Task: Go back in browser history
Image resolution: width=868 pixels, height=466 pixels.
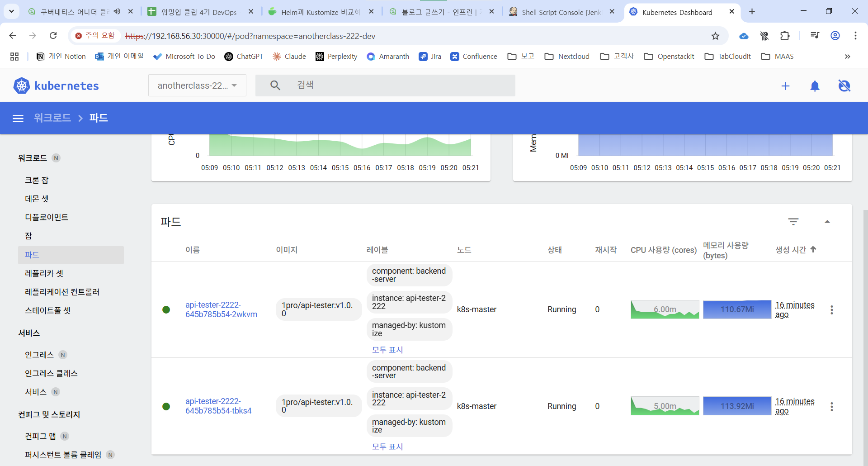Action: click(x=13, y=36)
